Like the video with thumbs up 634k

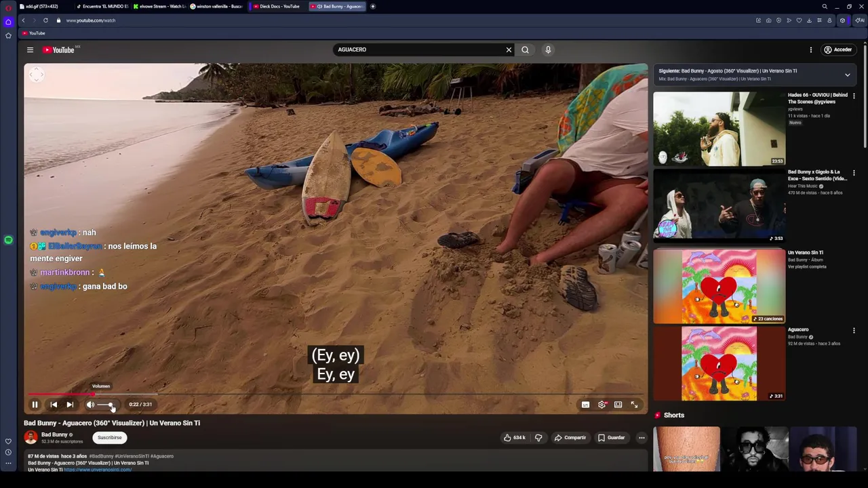click(x=515, y=438)
